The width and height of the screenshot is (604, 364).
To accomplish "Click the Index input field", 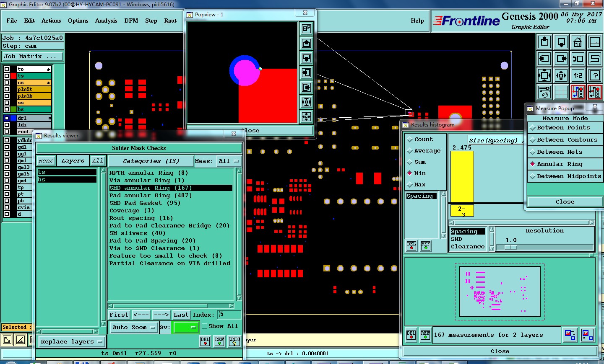I will [x=229, y=315].
